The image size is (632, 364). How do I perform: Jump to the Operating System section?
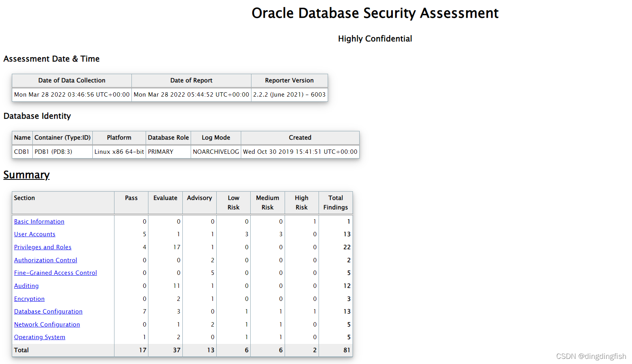[39, 337]
